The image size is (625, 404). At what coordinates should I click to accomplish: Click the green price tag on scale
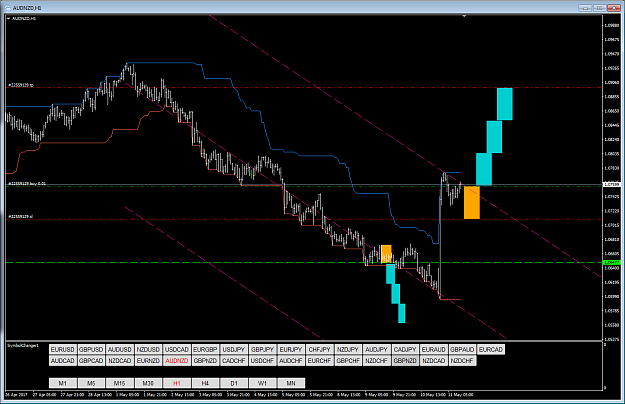[x=612, y=263]
